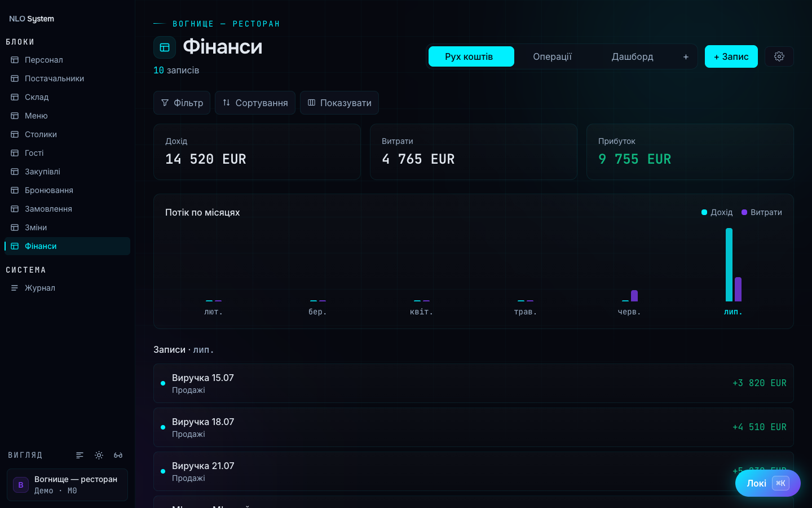
Task: Open the Виручка 18.07 record
Action: 474,427
